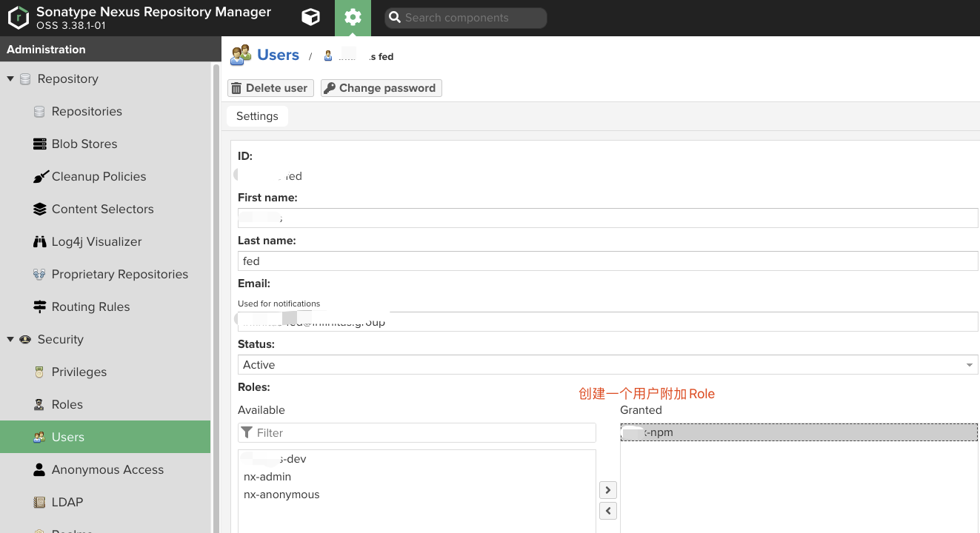The width and height of the screenshot is (980, 533).
Task: Click the Repository database icon
Action: 25,79
